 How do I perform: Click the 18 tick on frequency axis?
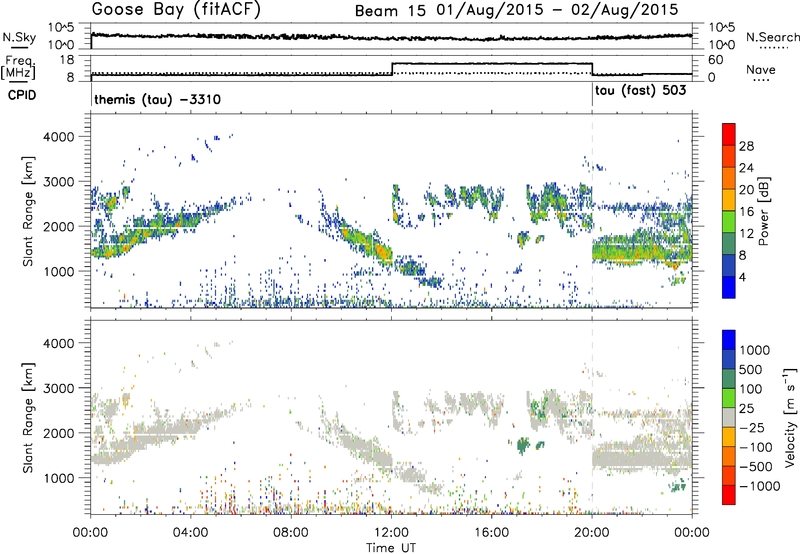67,60
